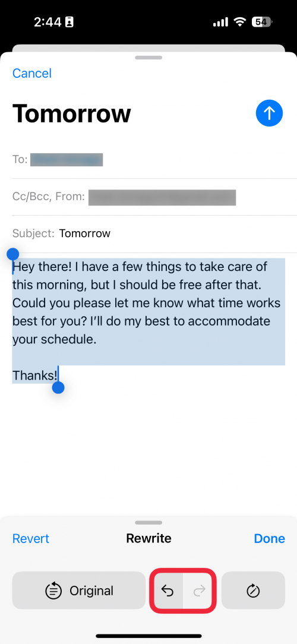Show the Original text version
The image size is (297, 644).
[79, 591]
